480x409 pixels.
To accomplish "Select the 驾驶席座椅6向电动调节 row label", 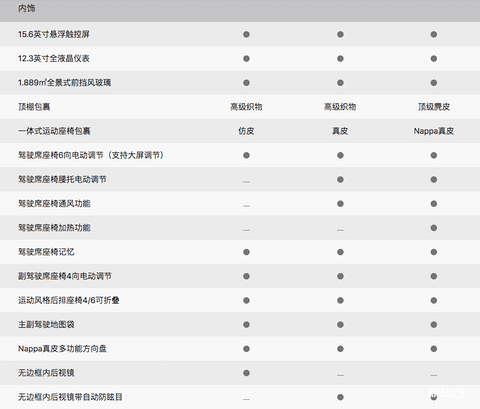I will tap(91, 155).
